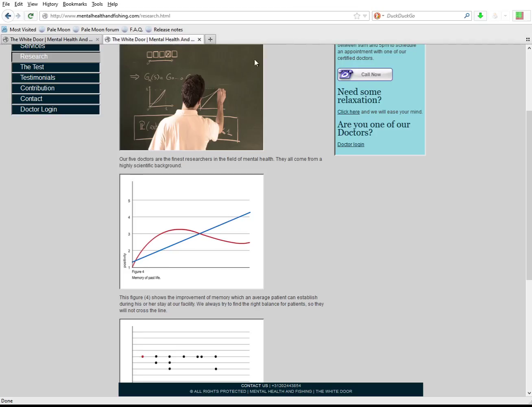This screenshot has width=532, height=407.
Task: Click the search magnifier icon
Action: 467,16
